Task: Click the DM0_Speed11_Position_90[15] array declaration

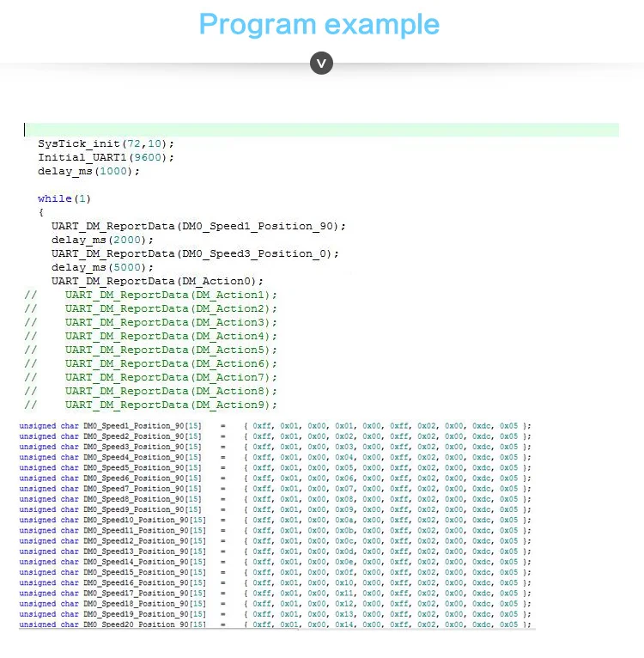Action: tap(276, 530)
